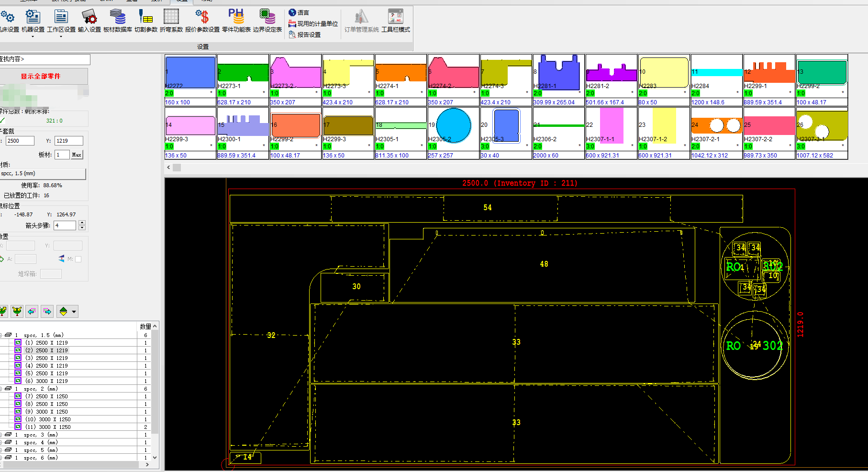Image resolution: width=868 pixels, height=472 pixels.
Task: Select part thumbnail H2306-2
Action: 559,133
